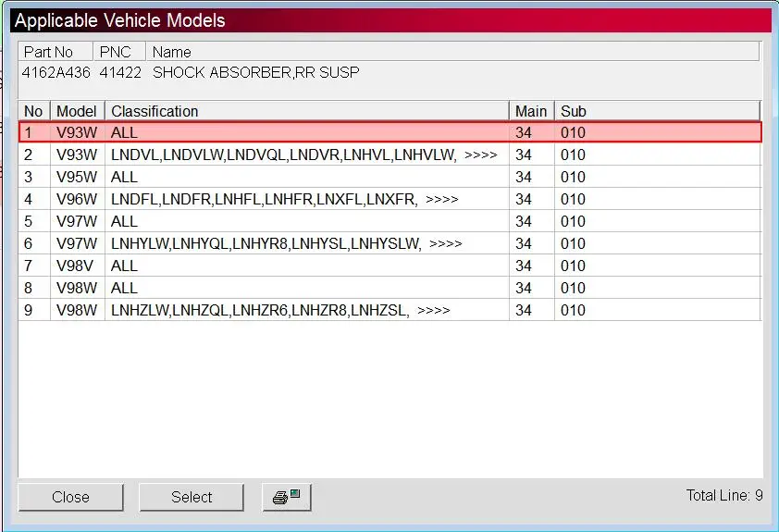This screenshot has height=532, width=779.
Task: Expand the truncated classification list starting with LNHZLW
Action: click(433, 310)
